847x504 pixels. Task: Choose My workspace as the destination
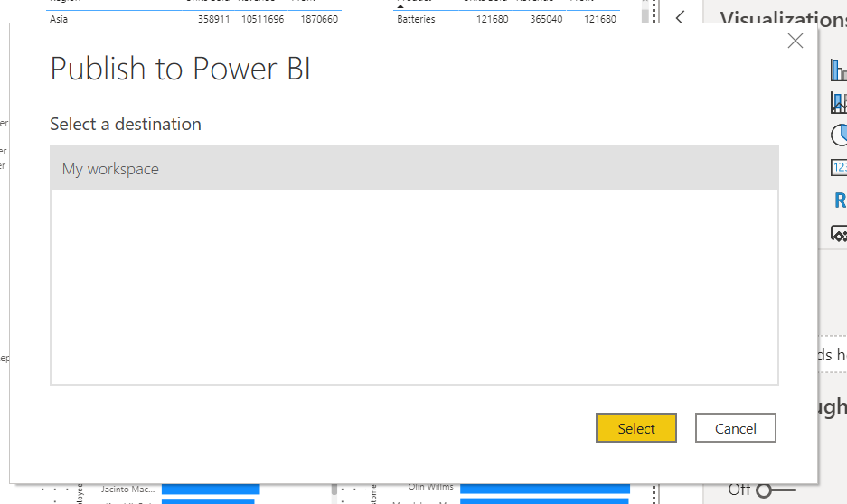click(x=414, y=169)
